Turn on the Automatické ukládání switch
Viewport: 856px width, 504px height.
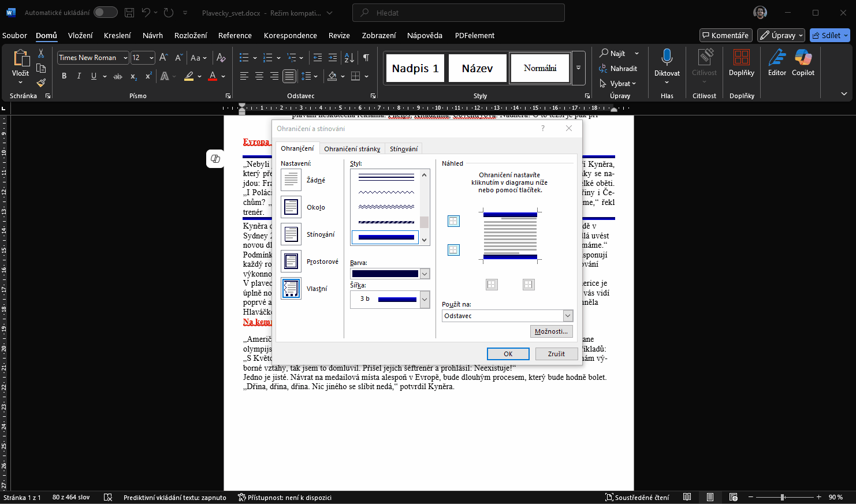105,12
